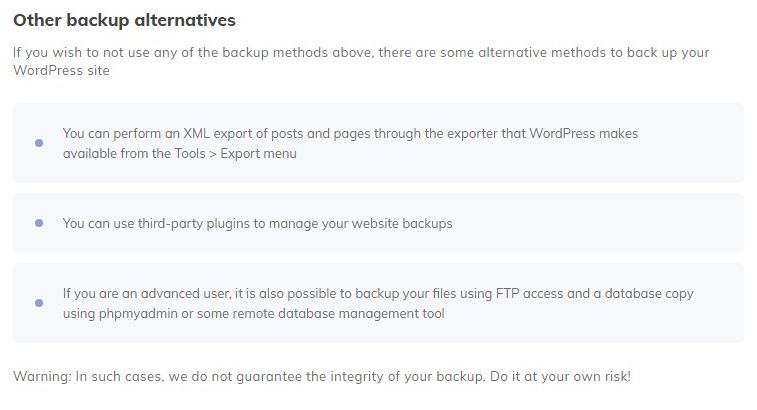Click the Warning notice at the bottom
Image resolution: width=757 pixels, height=410 pixels.
[322, 376]
